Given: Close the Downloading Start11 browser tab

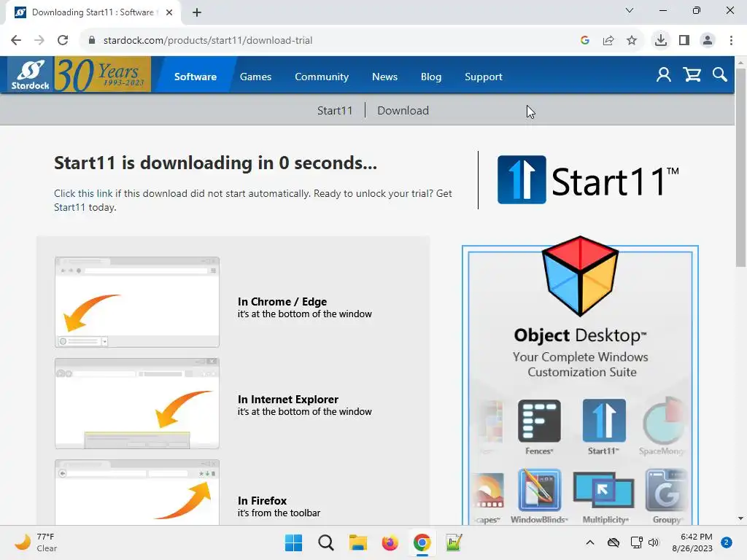Looking at the screenshot, I should [169, 12].
